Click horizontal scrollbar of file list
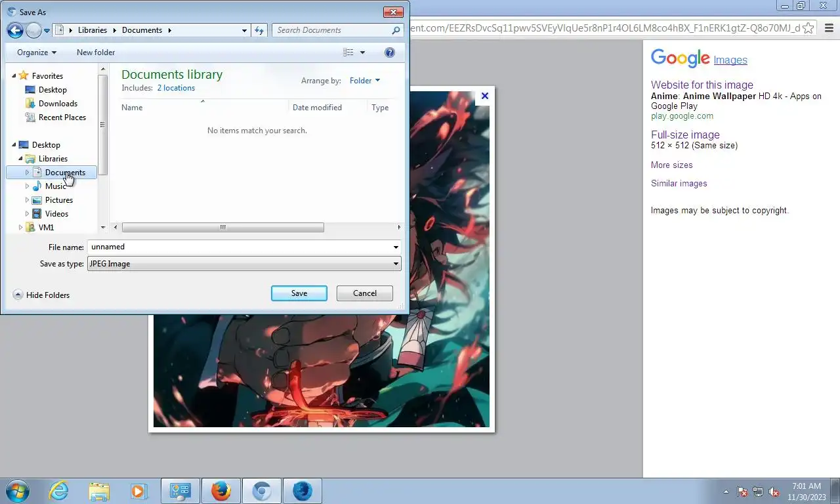 (x=222, y=228)
